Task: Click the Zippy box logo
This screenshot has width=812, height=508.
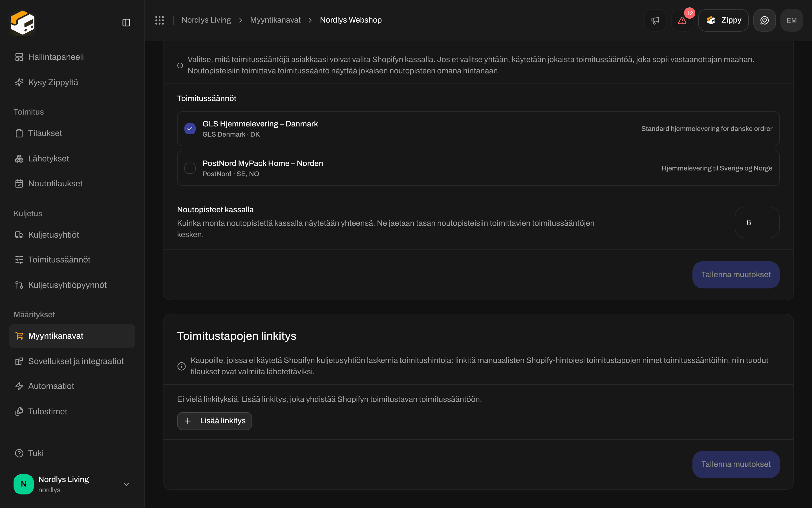Action: [x=23, y=23]
